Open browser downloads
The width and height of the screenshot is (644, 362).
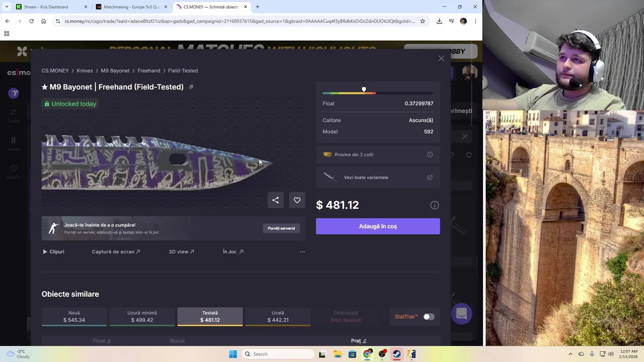[439, 21]
